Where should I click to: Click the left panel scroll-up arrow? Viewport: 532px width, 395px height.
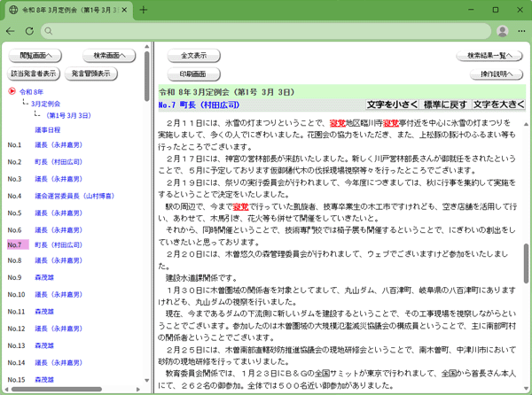(146, 46)
